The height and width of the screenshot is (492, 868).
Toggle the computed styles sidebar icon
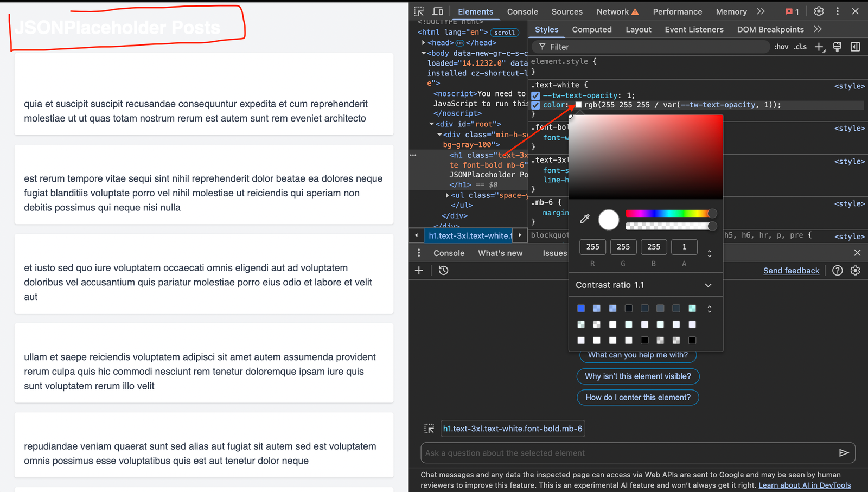(855, 47)
